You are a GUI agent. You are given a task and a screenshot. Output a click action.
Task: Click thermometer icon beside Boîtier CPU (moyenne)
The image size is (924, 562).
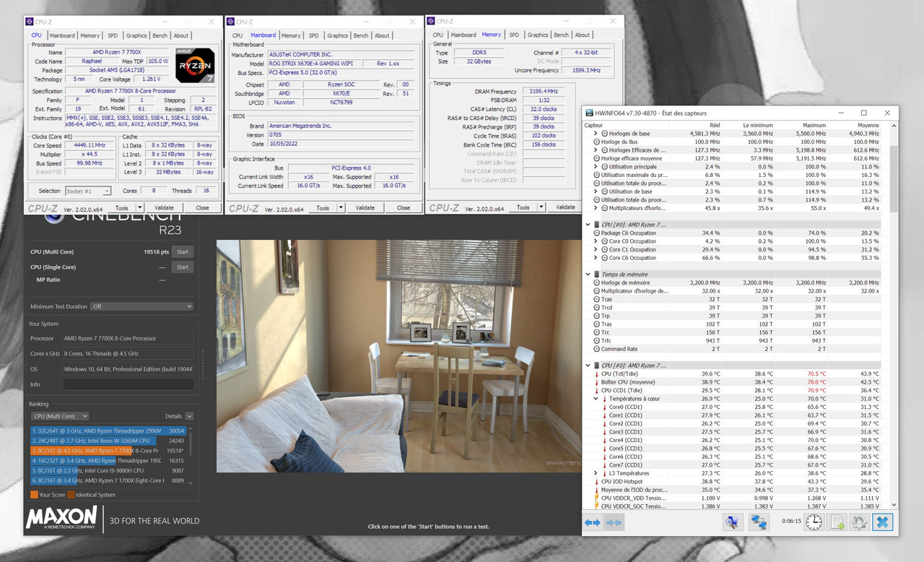click(596, 382)
